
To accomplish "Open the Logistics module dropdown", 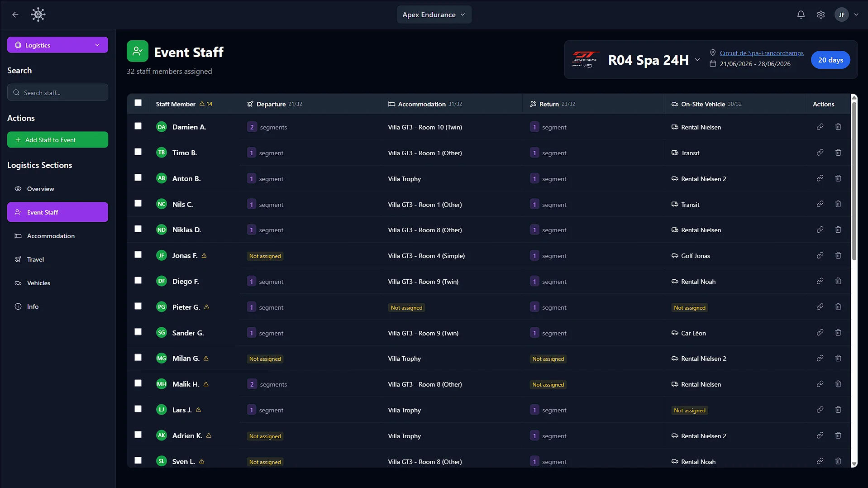I will click(x=57, y=45).
